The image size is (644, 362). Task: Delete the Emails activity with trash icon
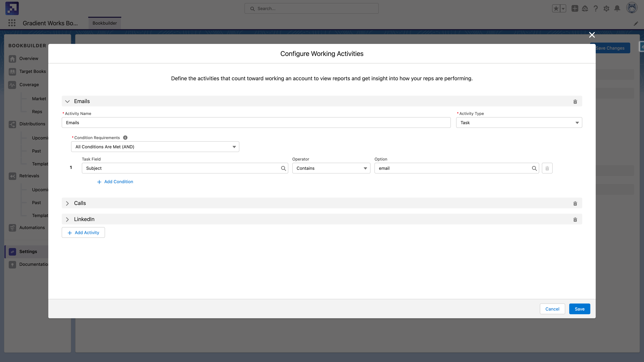click(x=575, y=101)
